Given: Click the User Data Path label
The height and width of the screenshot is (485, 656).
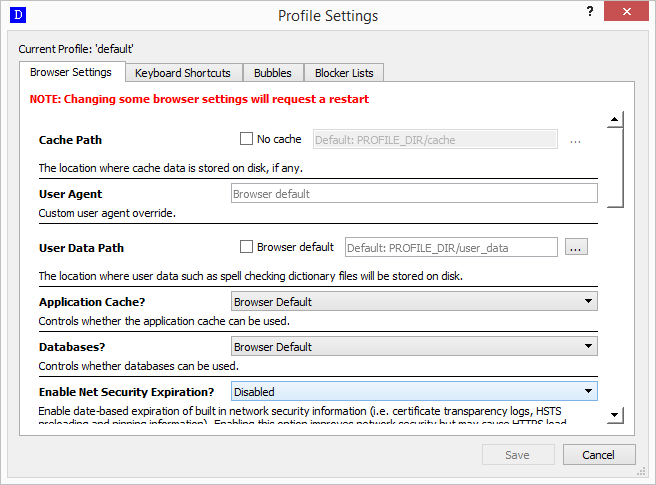Looking at the screenshot, I should point(81,248).
